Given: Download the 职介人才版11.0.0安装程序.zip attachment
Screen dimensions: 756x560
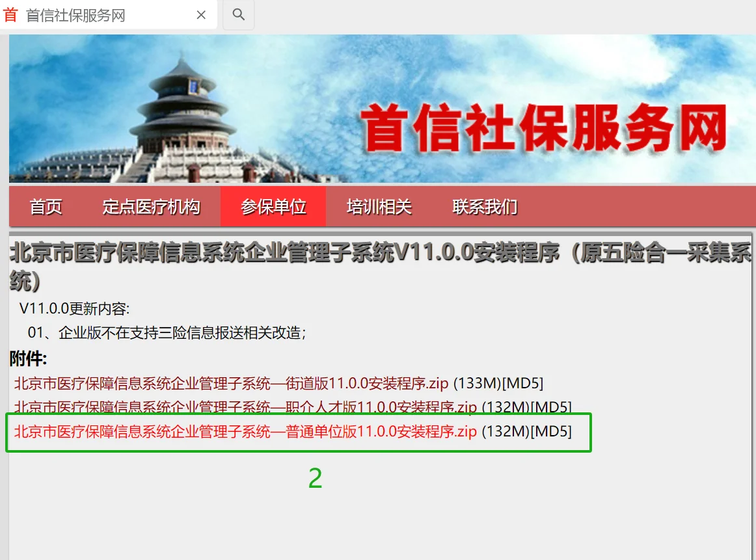Looking at the screenshot, I should click(245, 407).
